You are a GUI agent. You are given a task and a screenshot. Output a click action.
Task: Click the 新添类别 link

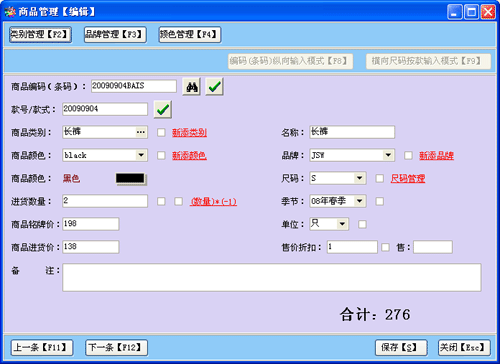[x=189, y=133]
